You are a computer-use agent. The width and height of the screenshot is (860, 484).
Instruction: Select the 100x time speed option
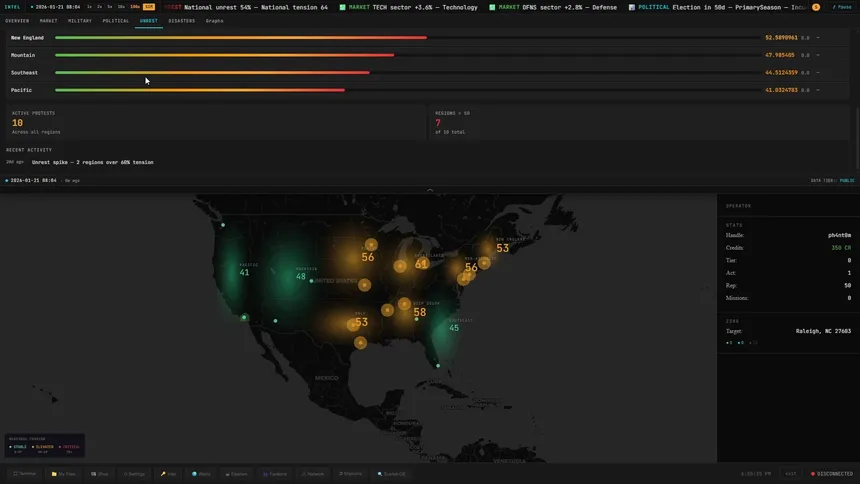tap(135, 7)
